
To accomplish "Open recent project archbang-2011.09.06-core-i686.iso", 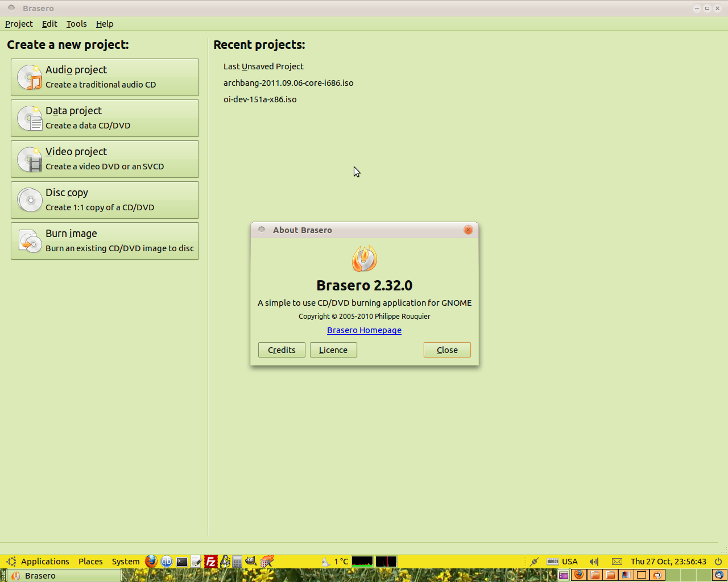I will pyautogui.click(x=288, y=83).
